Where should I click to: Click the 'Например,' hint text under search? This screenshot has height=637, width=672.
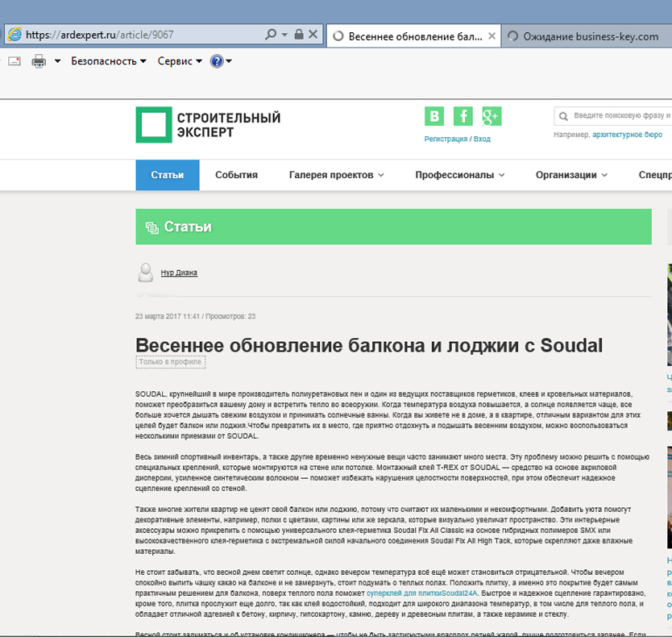pyautogui.click(x=572, y=135)
